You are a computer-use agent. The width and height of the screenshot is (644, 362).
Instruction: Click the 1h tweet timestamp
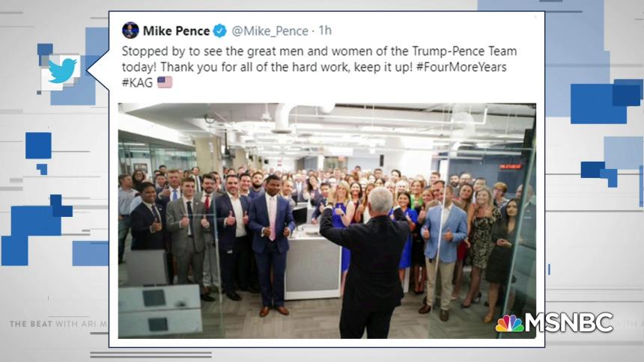point(325,31)
